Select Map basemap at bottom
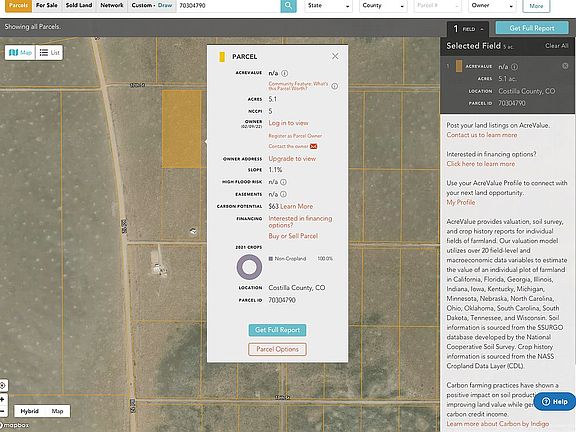This screenshot has width=576, height=432. click(57, 411)
